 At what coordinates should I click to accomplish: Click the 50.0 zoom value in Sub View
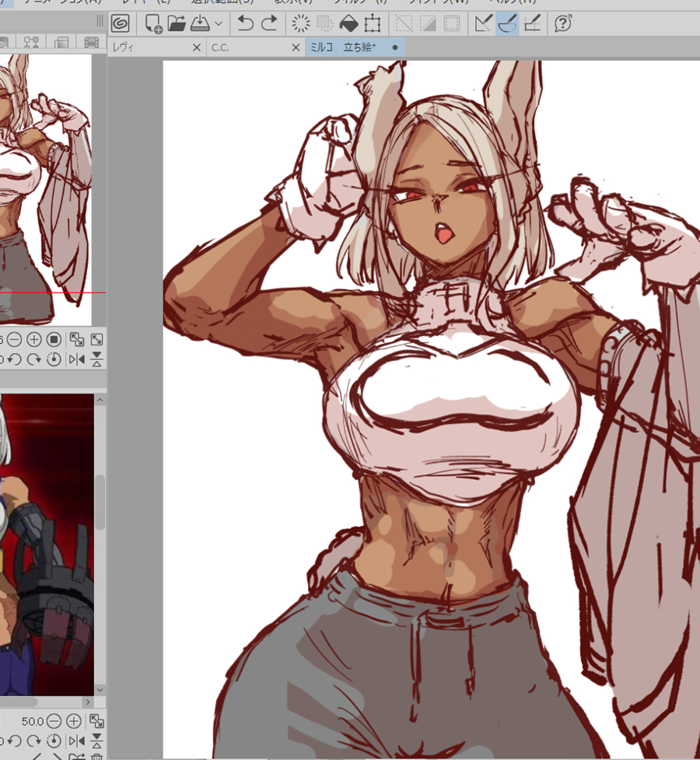click(x=33, y=721)
